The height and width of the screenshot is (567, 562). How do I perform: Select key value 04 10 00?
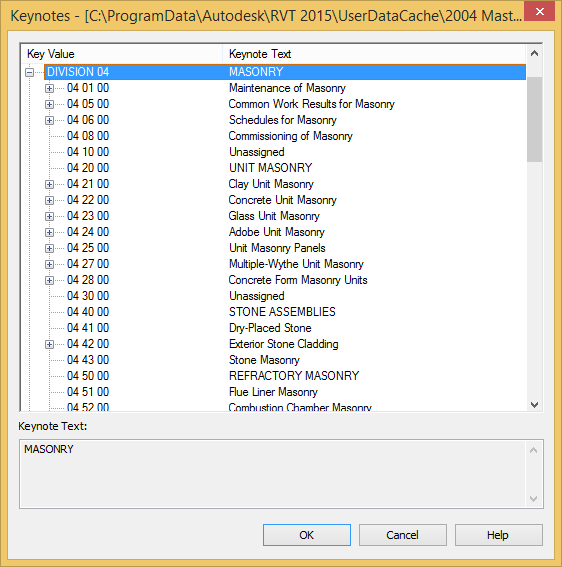tap(88, 152)
